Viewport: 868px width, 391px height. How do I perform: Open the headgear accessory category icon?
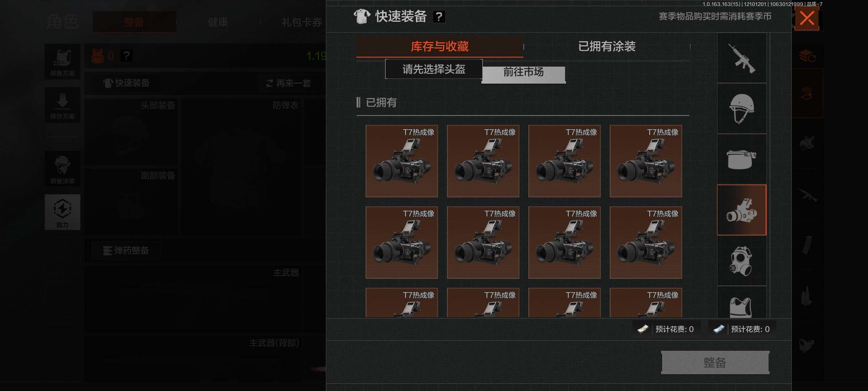pyautogui.click(x=742, y=159)
